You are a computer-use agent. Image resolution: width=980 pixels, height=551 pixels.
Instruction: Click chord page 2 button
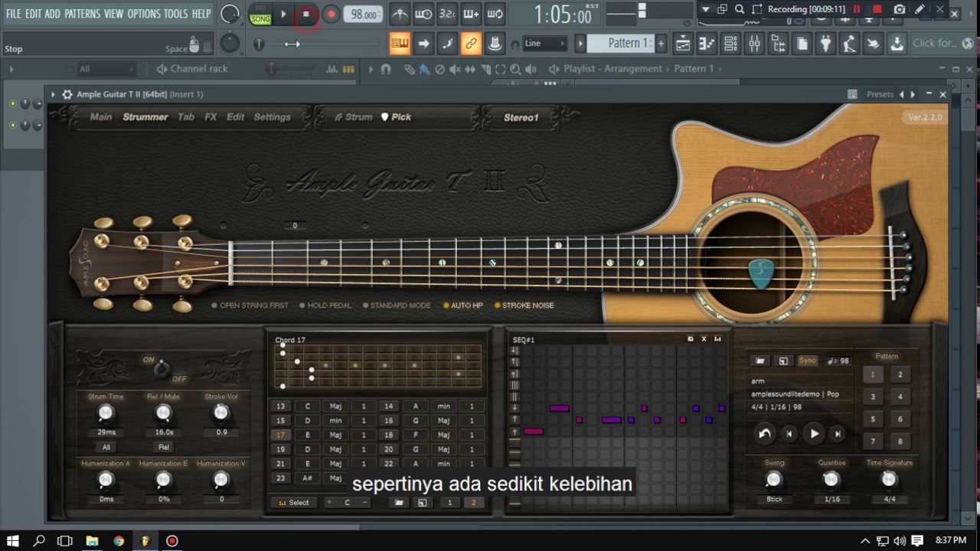tap(473, 503)
